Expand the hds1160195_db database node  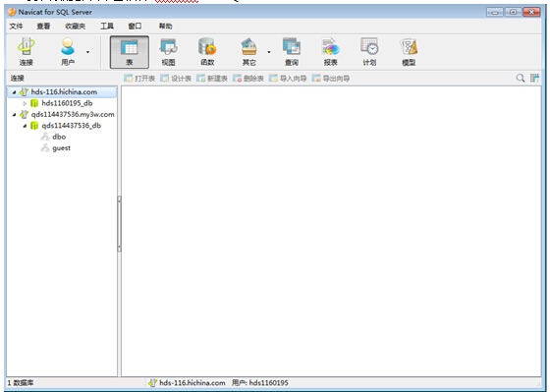pyautogui.click(x=25, y=103)
